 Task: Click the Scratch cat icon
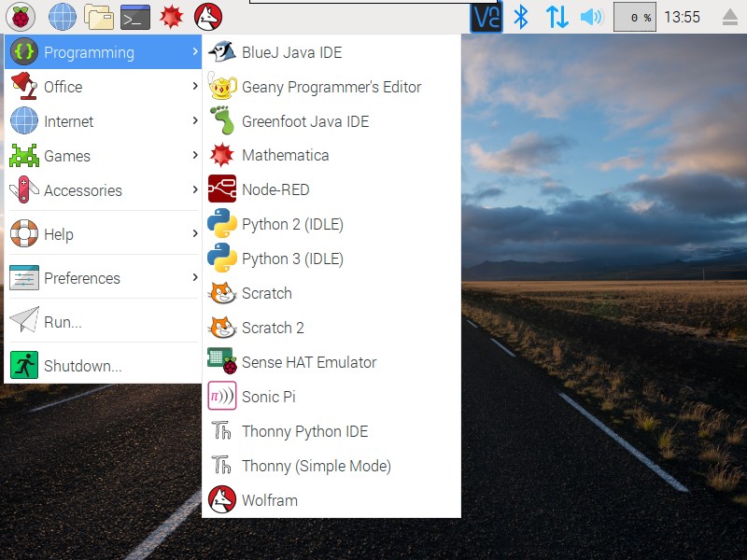[222, 293]
